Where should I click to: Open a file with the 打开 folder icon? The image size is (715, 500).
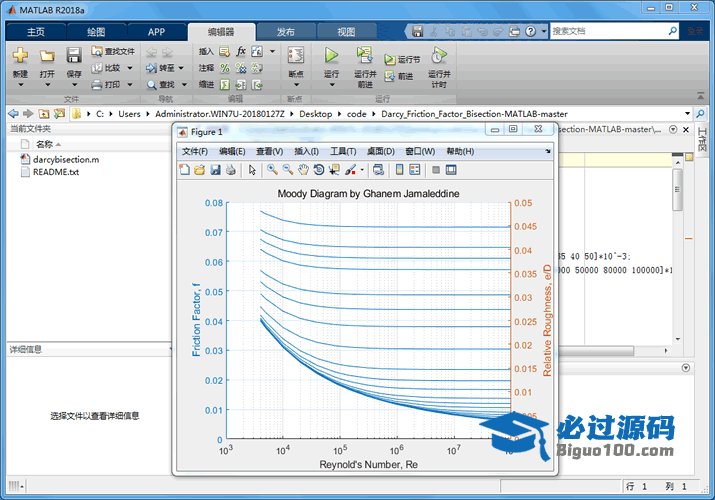pos(47,56)
